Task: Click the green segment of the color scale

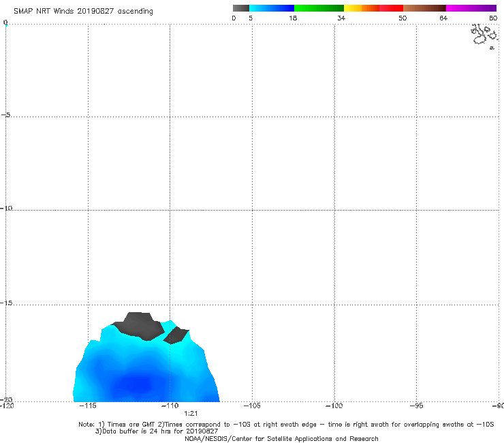Action: pyautogui.click(x=319, y=8)
